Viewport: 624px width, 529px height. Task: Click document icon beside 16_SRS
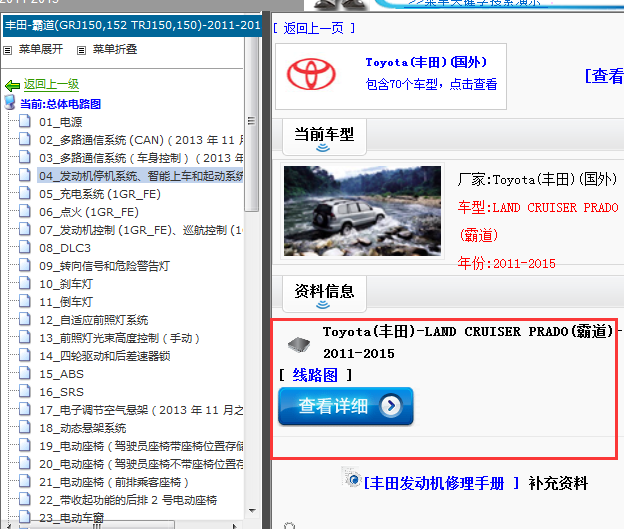point(25,391)
